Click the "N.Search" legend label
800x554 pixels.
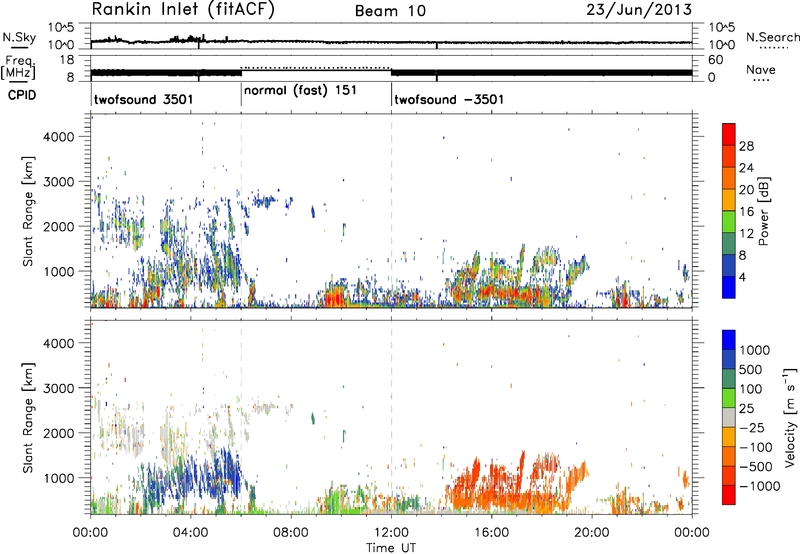click(x=772, y=37)
